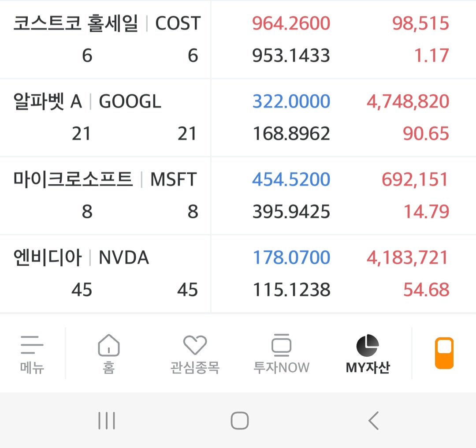Tap the average price 395.9425

pyautogui.click(x=291, y=212)
